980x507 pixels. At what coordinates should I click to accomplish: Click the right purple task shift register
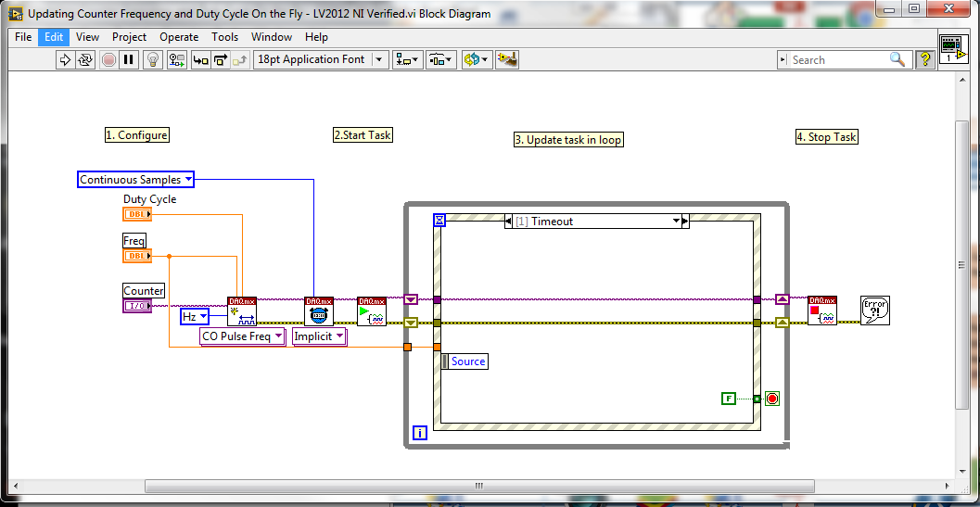tap(783, 299)
